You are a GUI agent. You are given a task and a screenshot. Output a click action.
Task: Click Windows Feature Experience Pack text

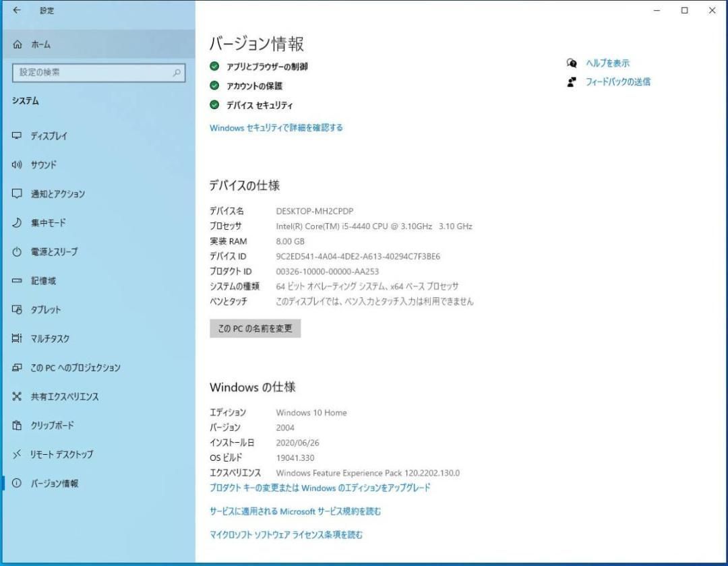pos(368,473)
